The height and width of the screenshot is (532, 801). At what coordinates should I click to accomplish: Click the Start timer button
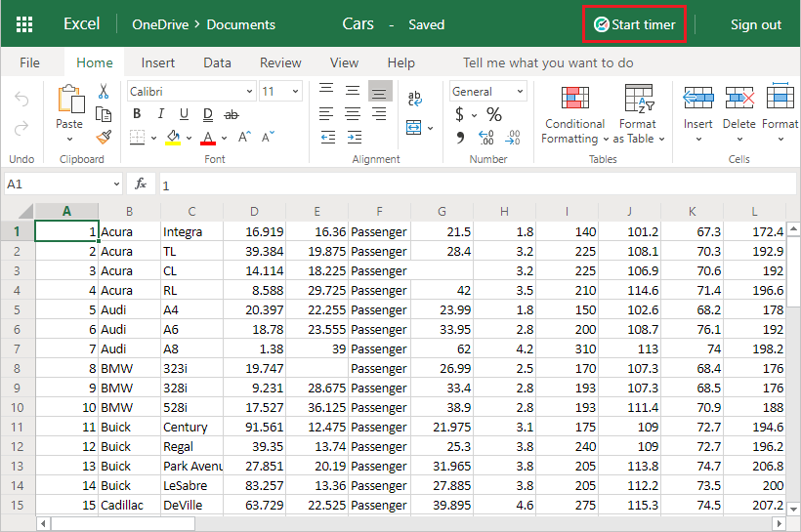tap(634, 24)
